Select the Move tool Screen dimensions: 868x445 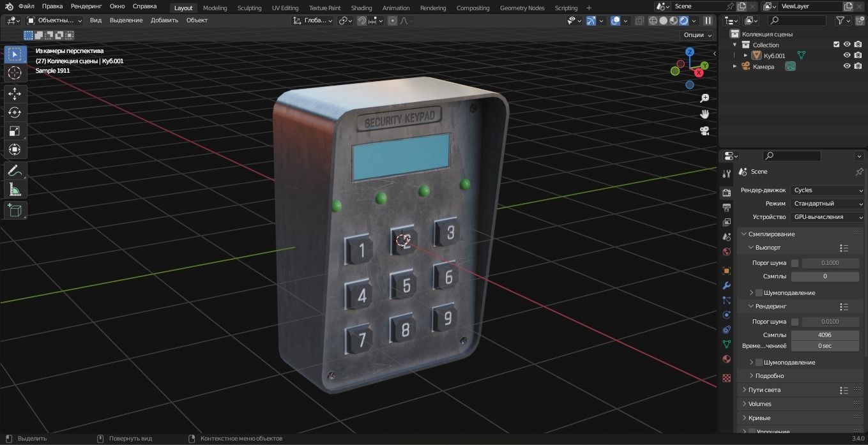point(15,94)
